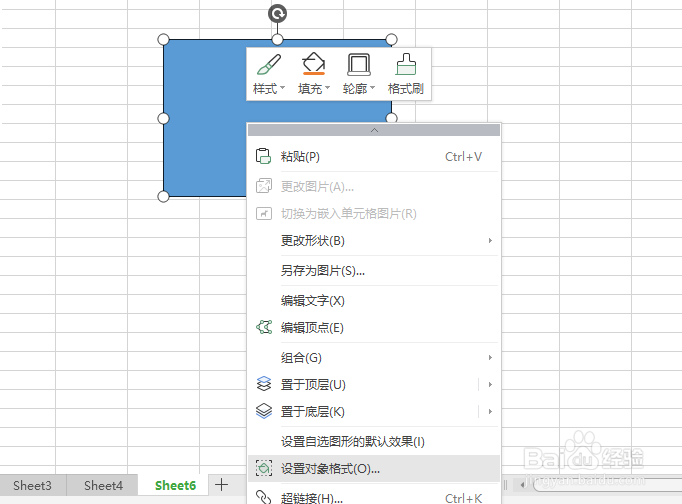Click the paste clipboard icon
The image size is (682, 504).
264,156
